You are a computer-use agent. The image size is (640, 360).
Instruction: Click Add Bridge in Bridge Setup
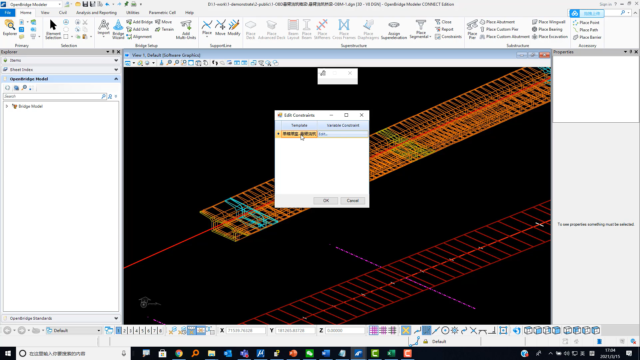[140, 22]
